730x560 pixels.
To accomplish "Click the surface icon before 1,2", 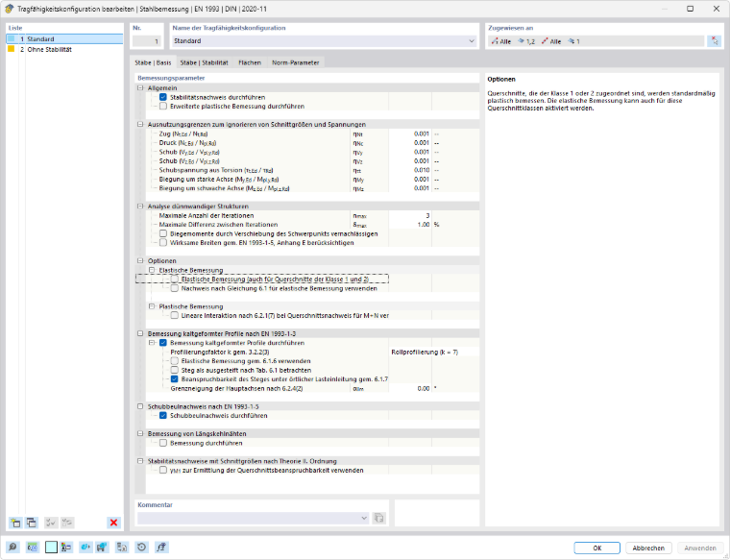I will point(522,41).
